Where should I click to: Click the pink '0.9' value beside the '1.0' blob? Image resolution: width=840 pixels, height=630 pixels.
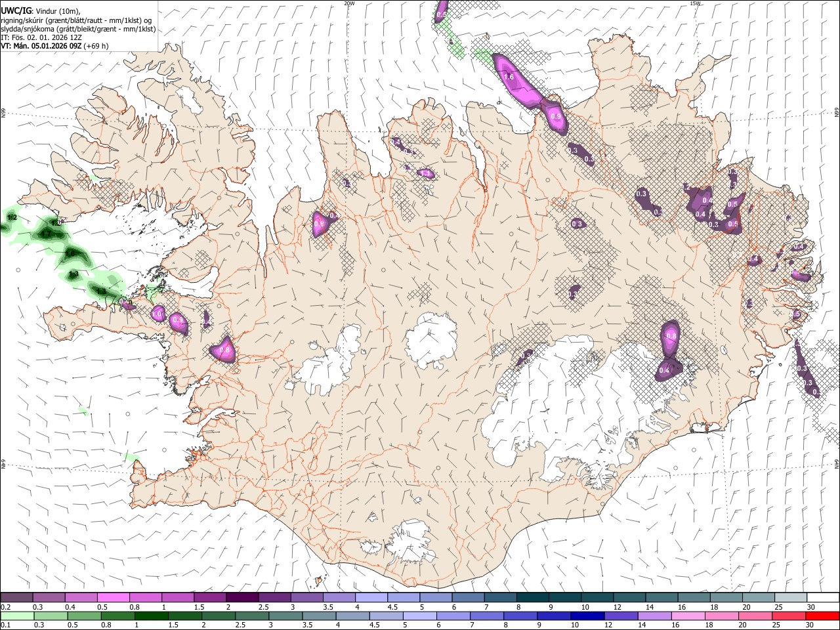point(178,321)
